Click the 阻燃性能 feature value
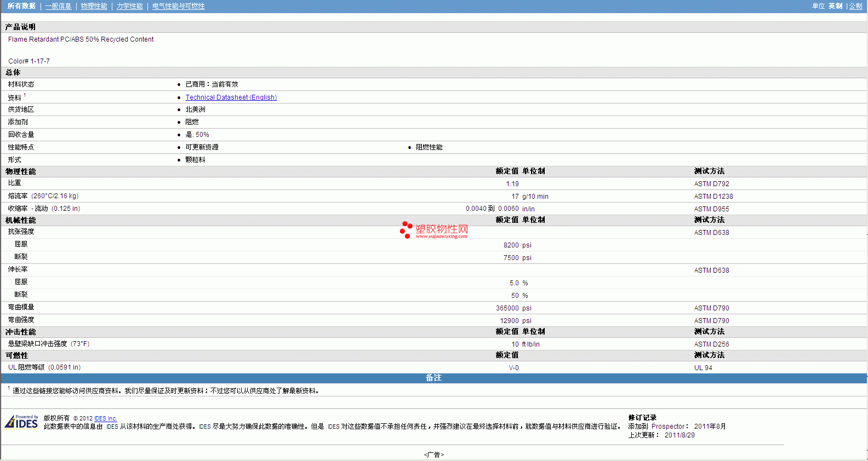868x461 pixels. coord(429,147)
